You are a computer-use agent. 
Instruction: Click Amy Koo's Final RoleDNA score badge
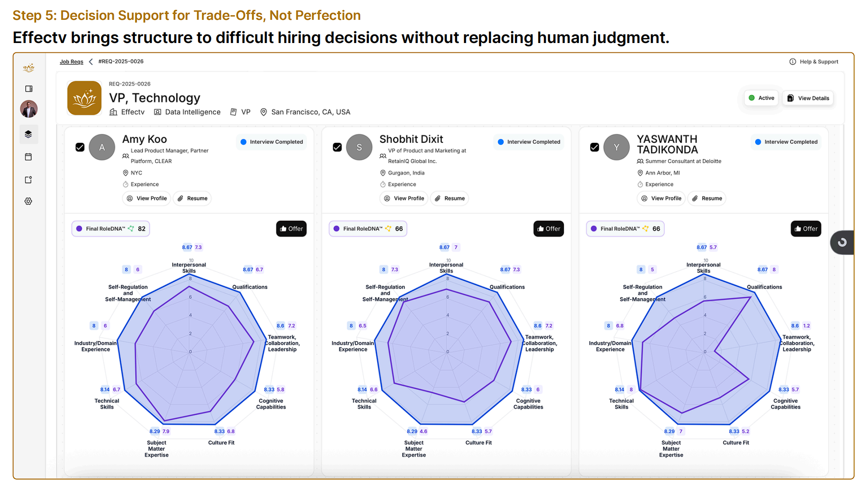coord(110,228)
